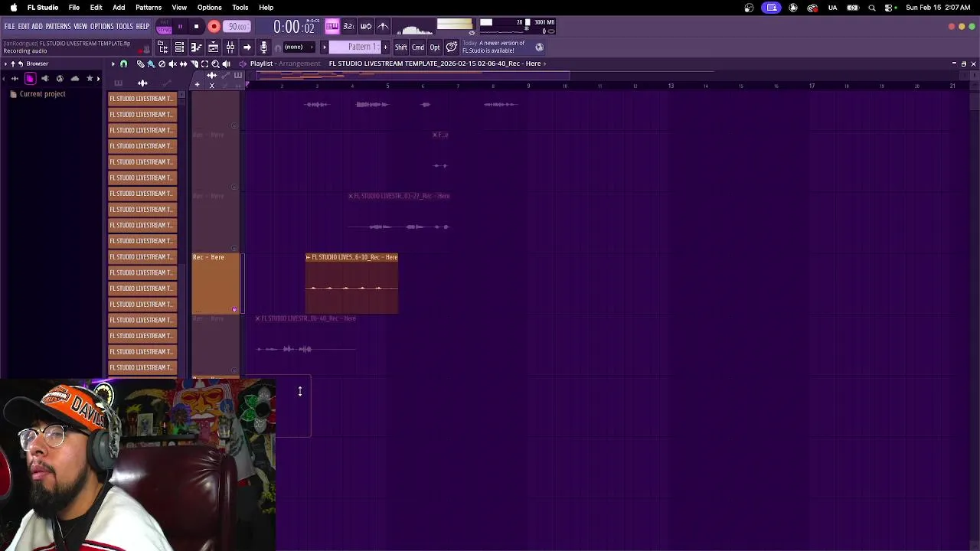This screenshot has width=980, height=551.
Task: Click the plus icon above track headers
Action: [197, 85]
